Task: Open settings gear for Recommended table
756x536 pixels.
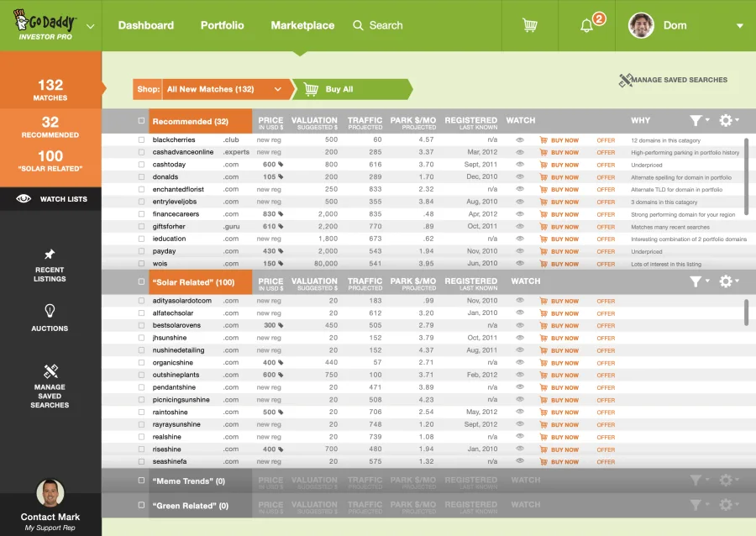Action: (x=726, y=120)
